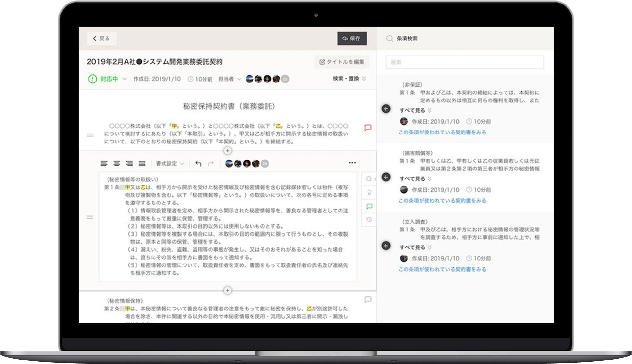This screenshot has width=632, height=364.
Task: Open contracts using the 損害賠償等 clause link
Action: (x=442, y=201)
